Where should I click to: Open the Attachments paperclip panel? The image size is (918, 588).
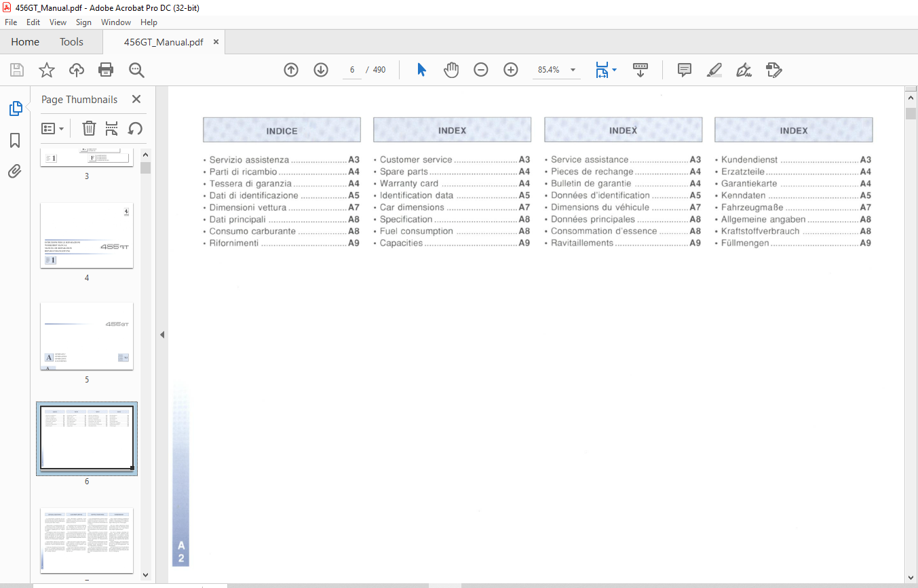pos(15,172)
